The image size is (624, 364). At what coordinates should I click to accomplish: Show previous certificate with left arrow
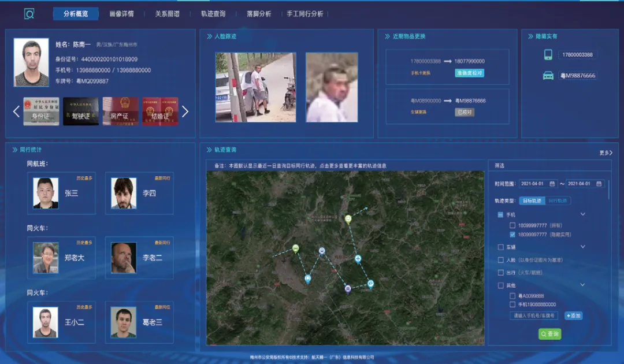(16, 112)
